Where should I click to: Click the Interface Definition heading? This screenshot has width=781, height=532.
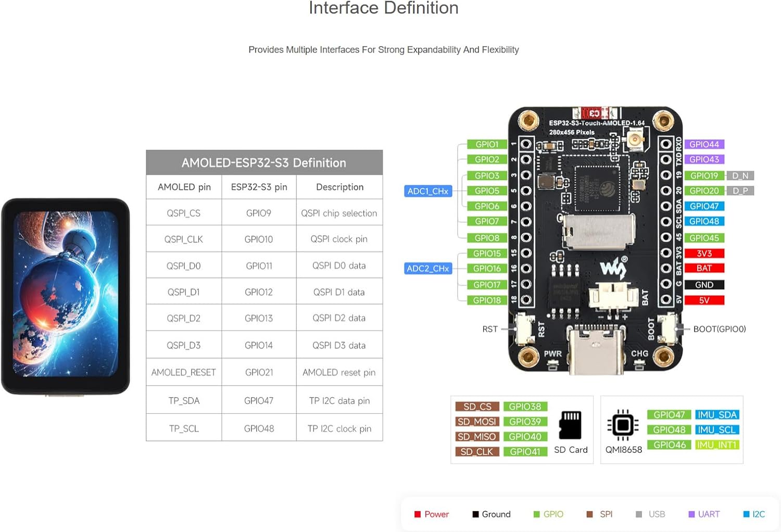click(x=383, y=8)
